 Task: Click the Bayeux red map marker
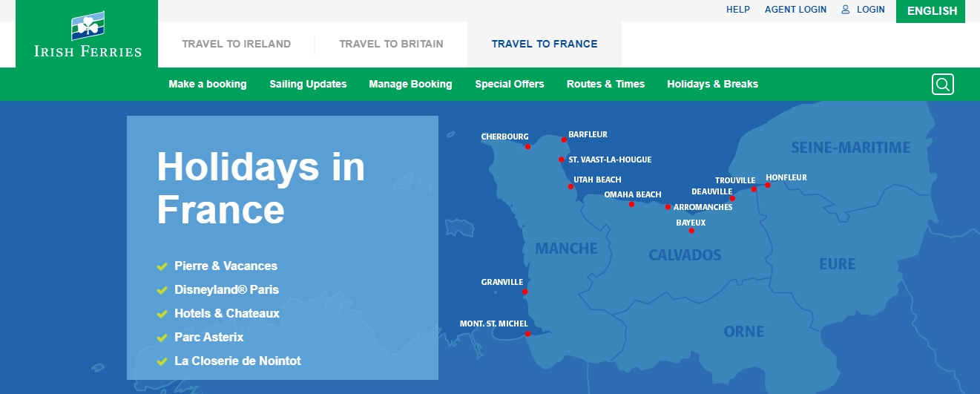point(691,231)
